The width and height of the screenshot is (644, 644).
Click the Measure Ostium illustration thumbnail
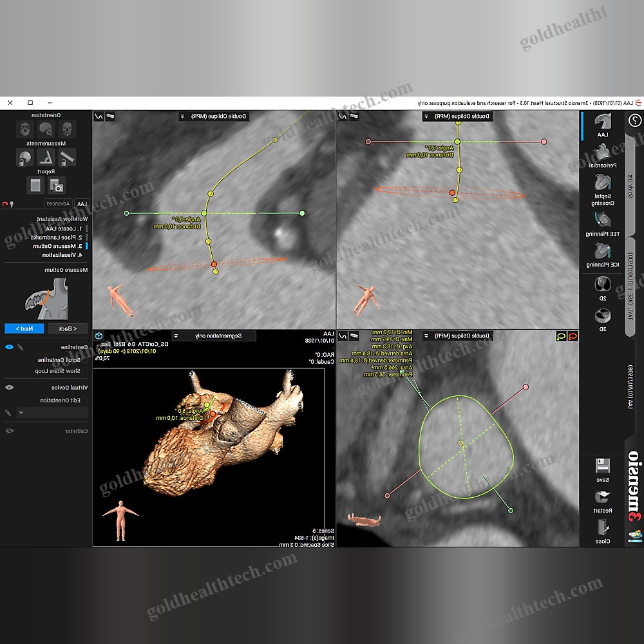pos(46,299)
